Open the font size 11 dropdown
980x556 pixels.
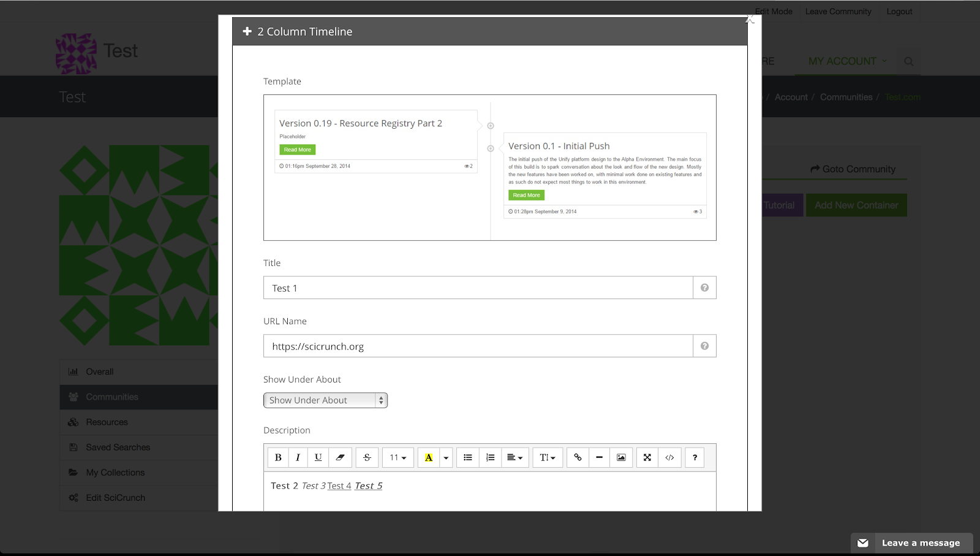coord(398,457)
